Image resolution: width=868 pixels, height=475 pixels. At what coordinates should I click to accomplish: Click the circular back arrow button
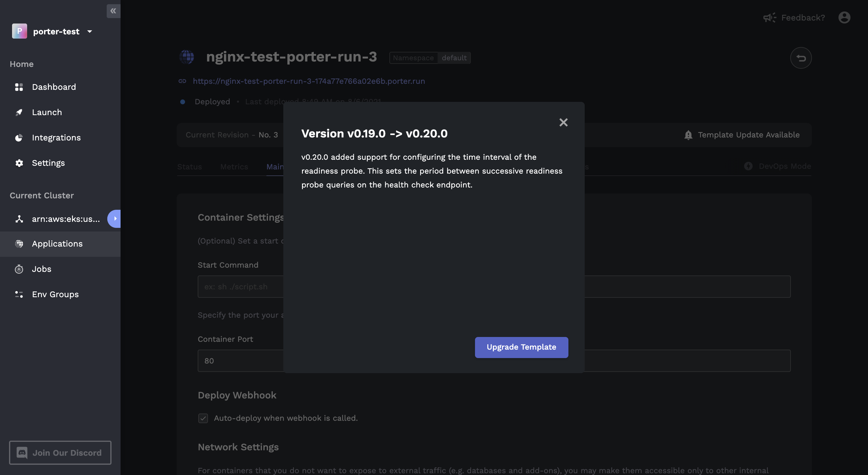pos(800,58)
